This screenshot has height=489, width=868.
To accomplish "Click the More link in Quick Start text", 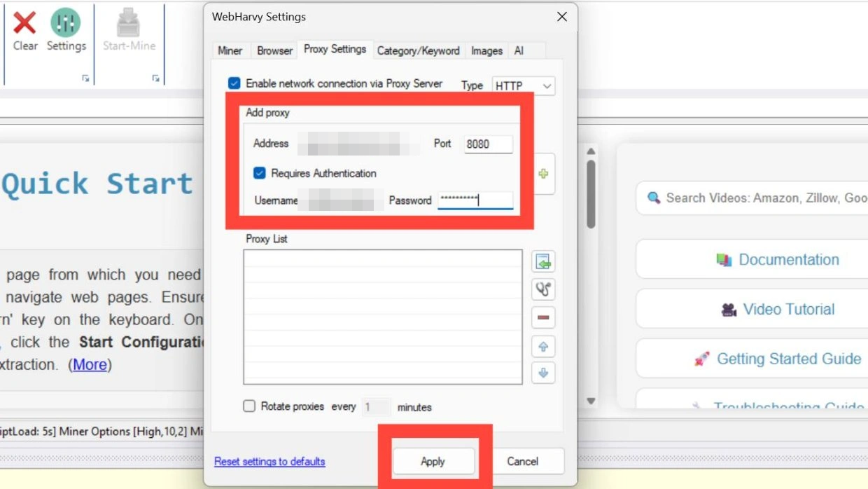I will [90, 365].
